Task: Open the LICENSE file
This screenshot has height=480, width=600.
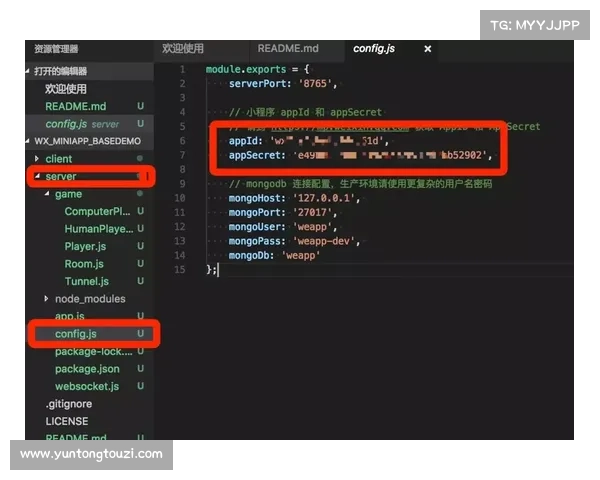Action: point(67,421)
